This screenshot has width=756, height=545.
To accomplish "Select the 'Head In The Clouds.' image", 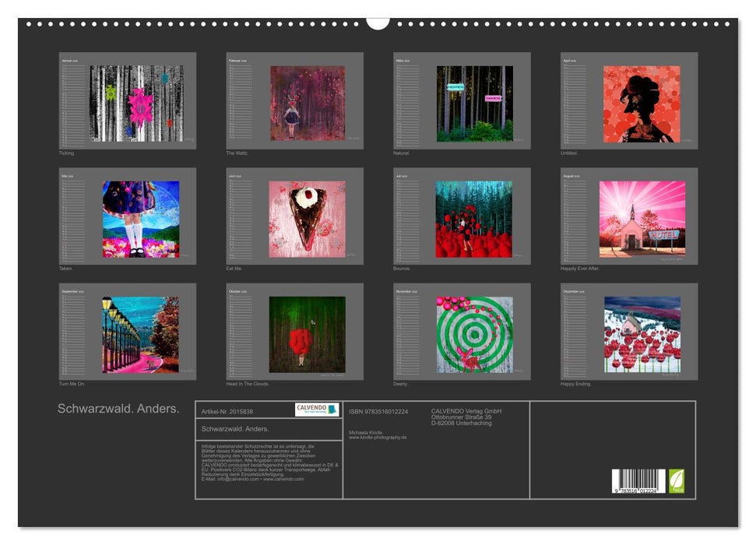I will tap(307, 334).
